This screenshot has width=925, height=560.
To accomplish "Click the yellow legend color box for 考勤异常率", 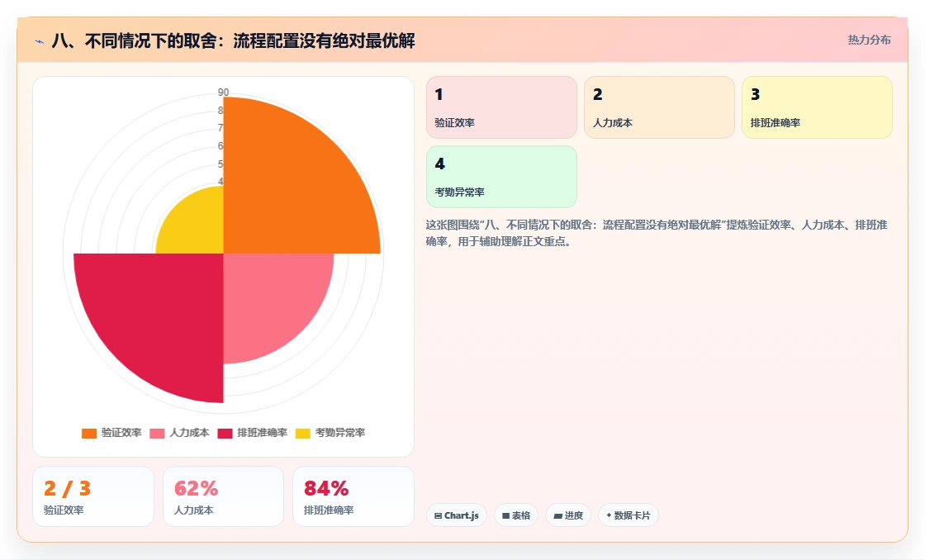I will [303, 433].
